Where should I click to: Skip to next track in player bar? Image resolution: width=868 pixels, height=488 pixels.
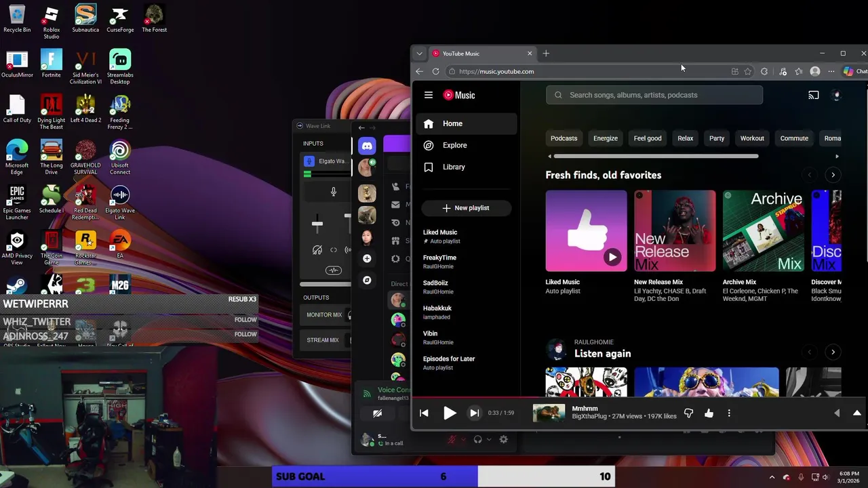475,413
